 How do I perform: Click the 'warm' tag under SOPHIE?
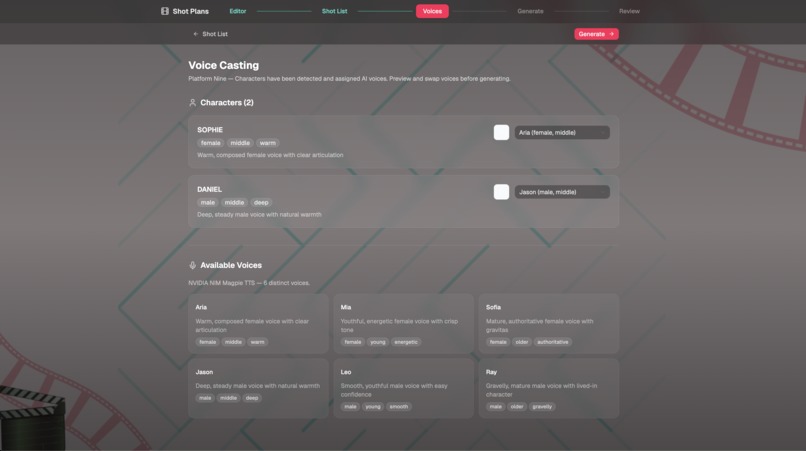[267, 143]
